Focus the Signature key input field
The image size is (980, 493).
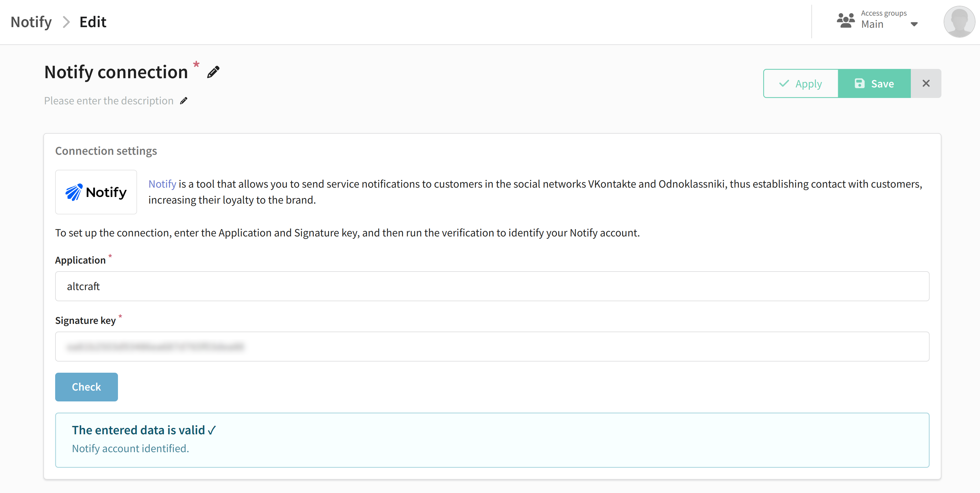click(x=492, y=347)
